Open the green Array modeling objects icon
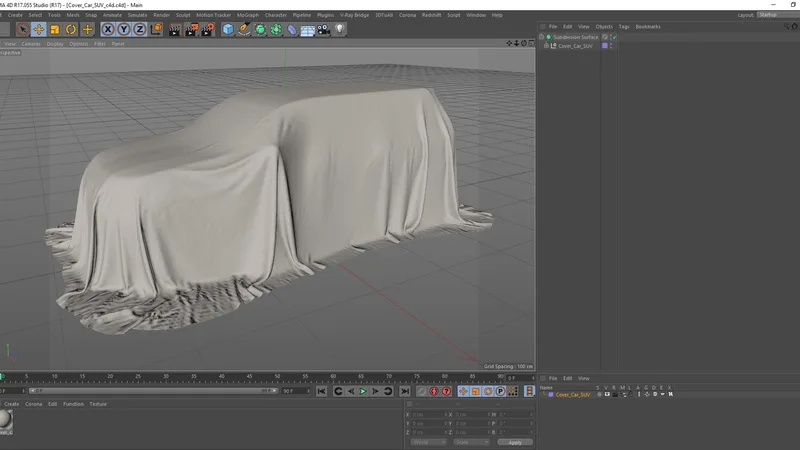This screenshot has width=800, height=450. pos(276,30)
